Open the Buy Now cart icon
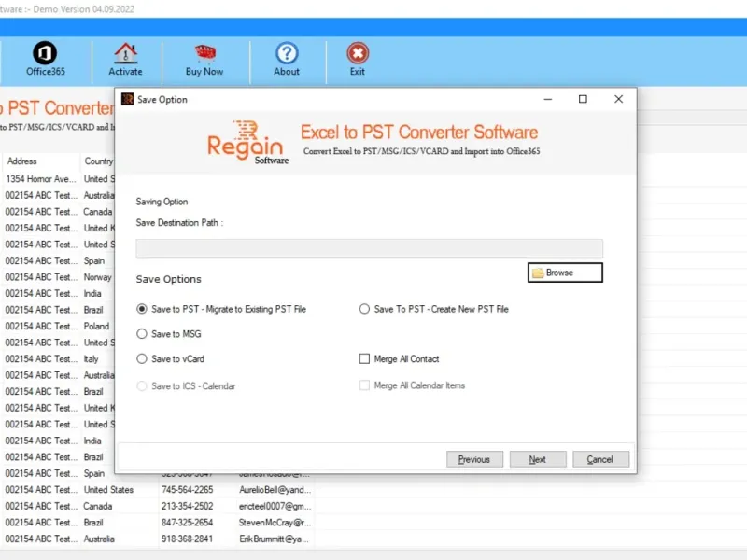The height and width of the screenshot is (560, 747). point(205,53)
